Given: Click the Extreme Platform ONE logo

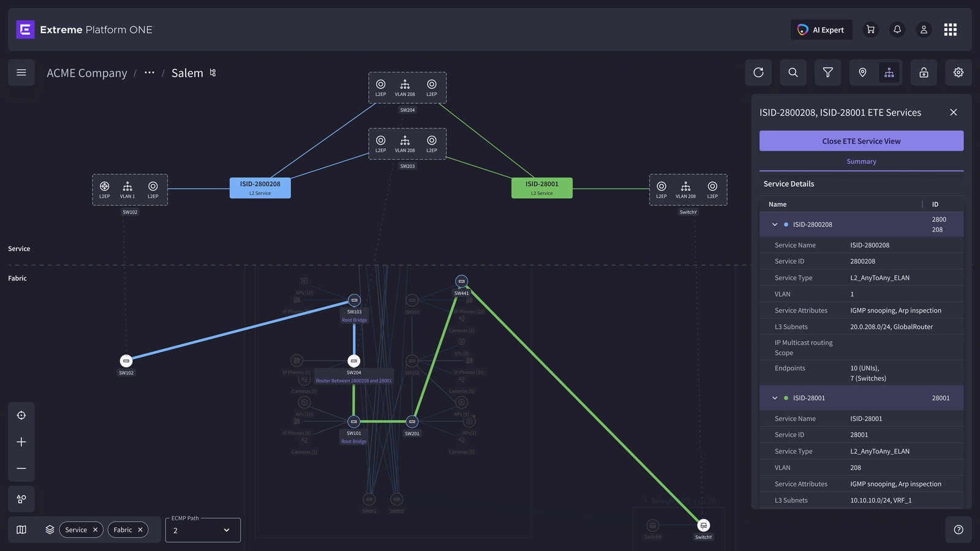Looking at the screenshot, I should (85, 29).
